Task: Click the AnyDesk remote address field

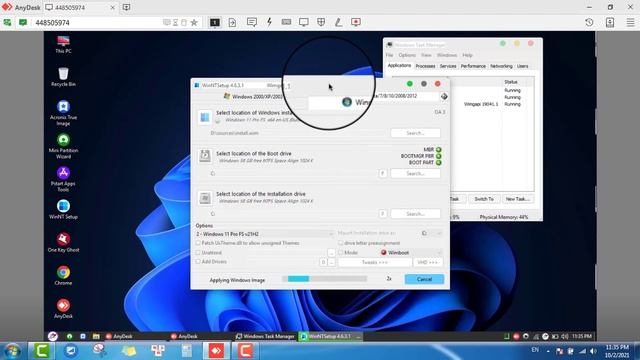Action: click(x=98, y=23)
